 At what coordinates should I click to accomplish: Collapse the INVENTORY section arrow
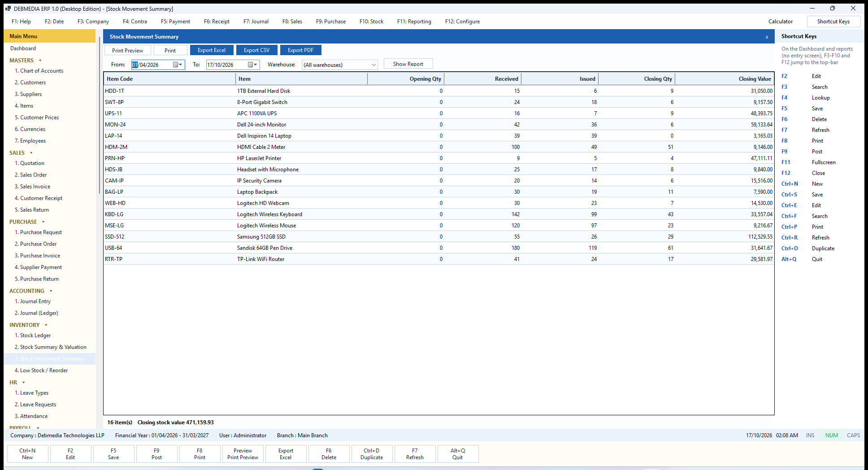tap(46, 325)
